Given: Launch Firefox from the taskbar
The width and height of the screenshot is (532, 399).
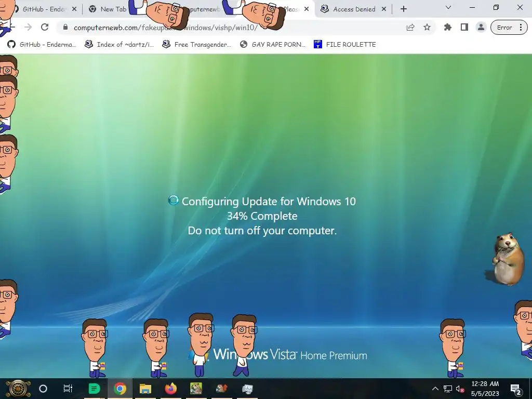Looking at the screenshot, I should (x=171, y=389).
